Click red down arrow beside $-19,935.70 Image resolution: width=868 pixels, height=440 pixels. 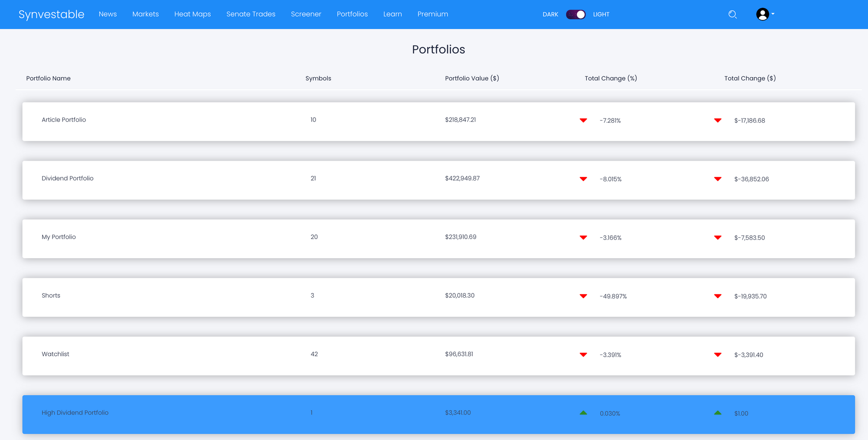coord(718,296)
